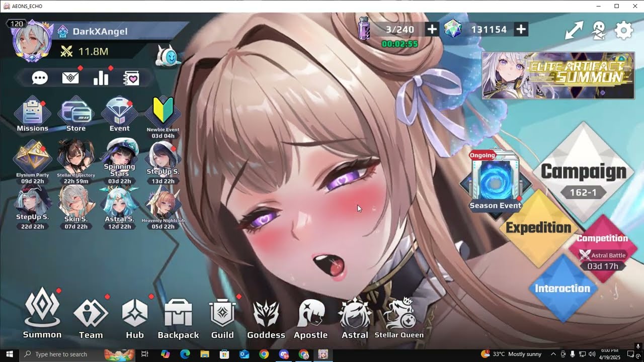Viewport: 644px width, 362px height.
Task: Open Task View on the taskbar
Action: click(145, 354)
